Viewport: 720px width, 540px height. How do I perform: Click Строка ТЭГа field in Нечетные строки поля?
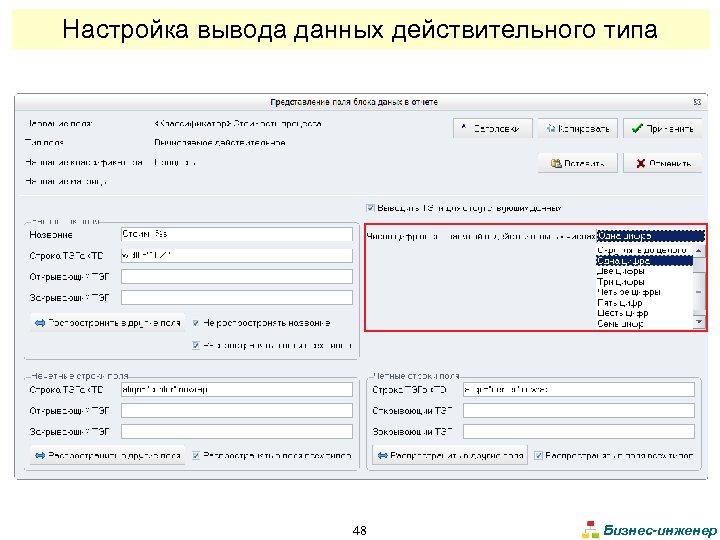[x=237, y=389]
